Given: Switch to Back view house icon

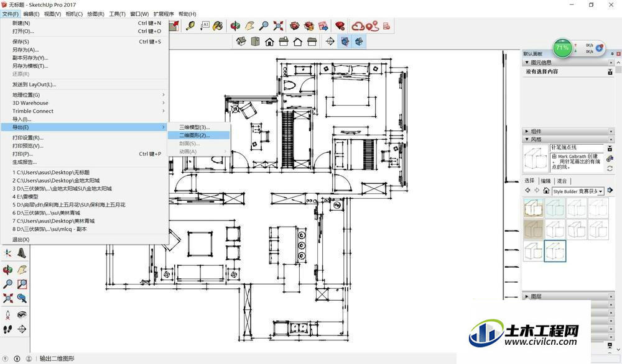Looking at the screenshot, I should tap(298, 41).
